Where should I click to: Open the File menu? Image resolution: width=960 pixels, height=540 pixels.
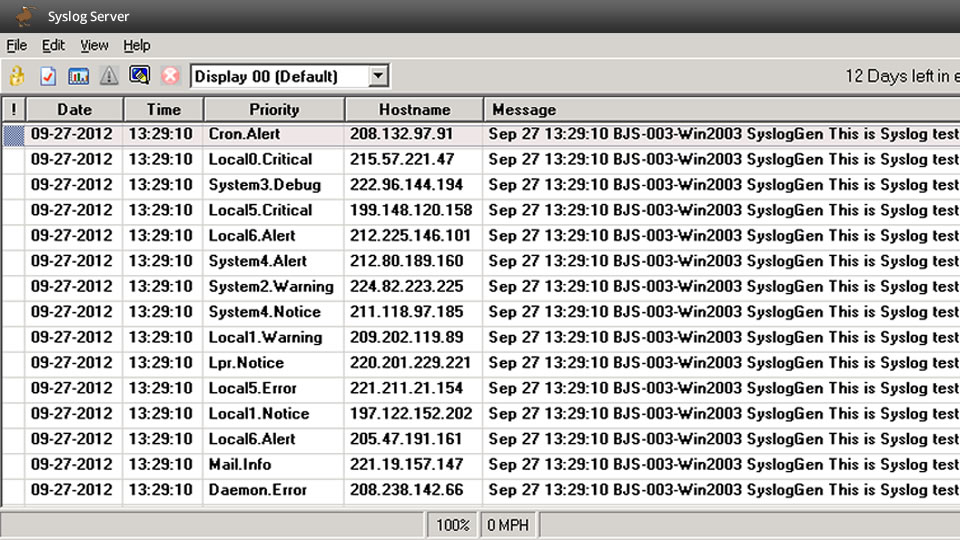coord(17,45)
